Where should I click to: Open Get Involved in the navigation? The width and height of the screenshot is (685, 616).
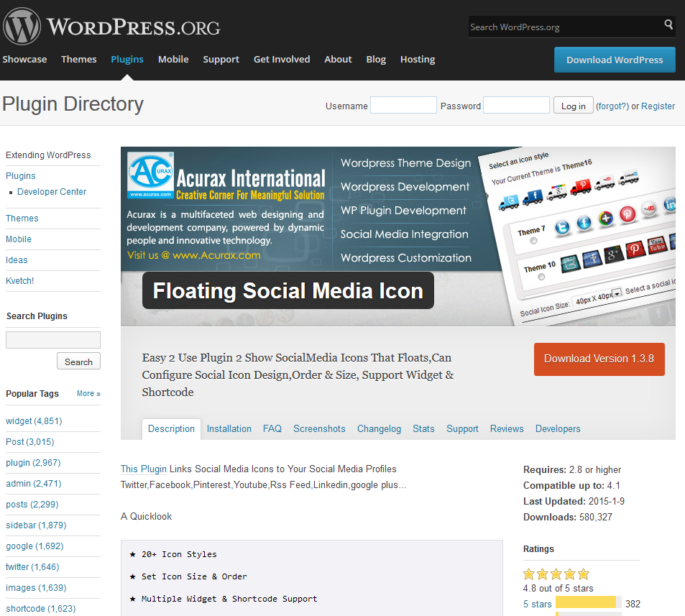[x=282, y=60]
